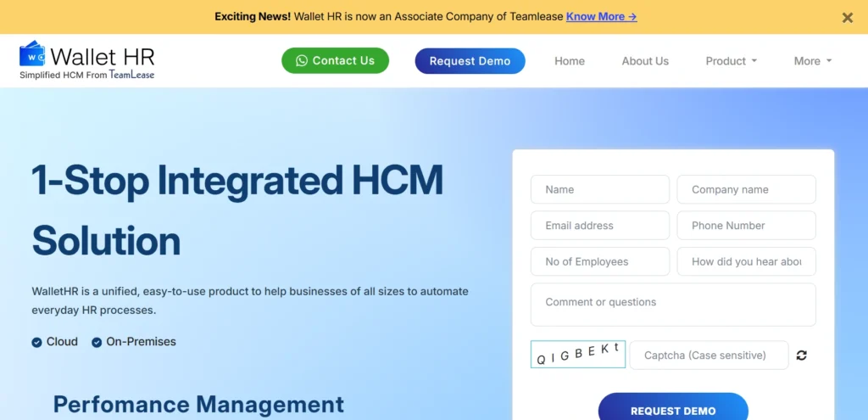
Task: Click the Comment or questions textarea
Action: [x=673, y=305]
